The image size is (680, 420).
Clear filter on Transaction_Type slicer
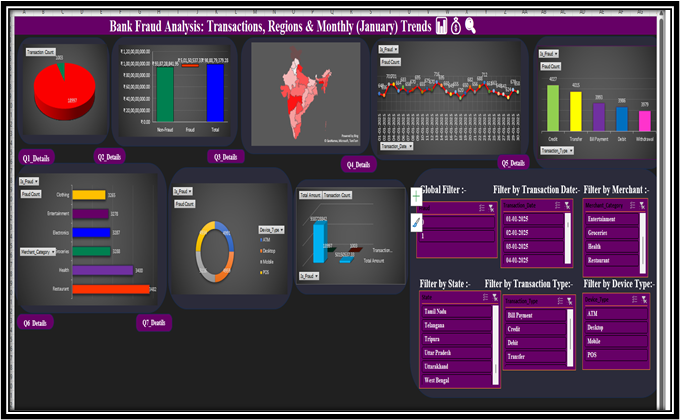[569, 301]
